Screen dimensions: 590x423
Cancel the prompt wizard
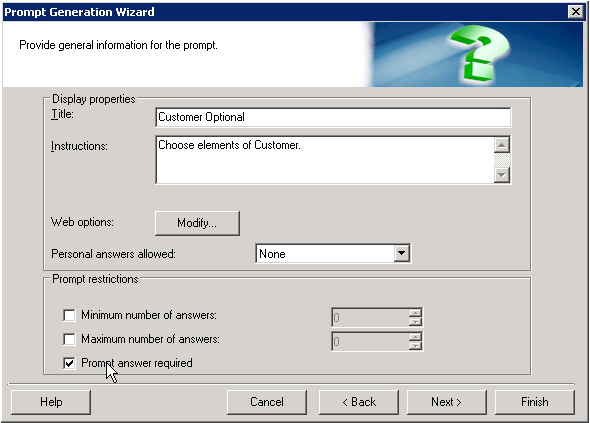point(267,402)
